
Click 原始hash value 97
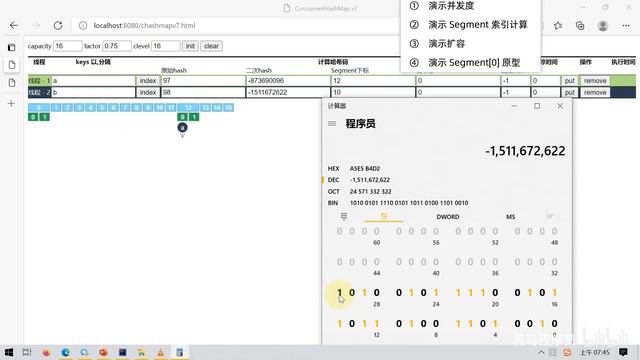203,81
